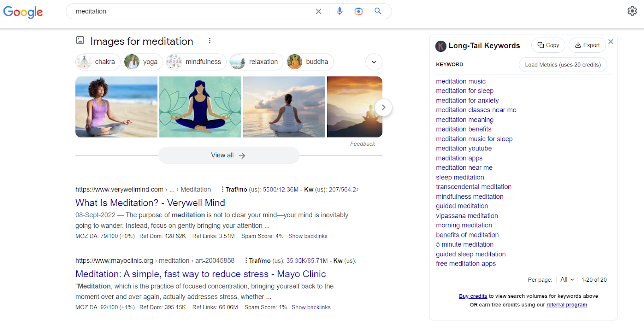Open search by image camera icon
This screenshot has height=328, width=644.
pyautogui.click(x=358, y=11)
